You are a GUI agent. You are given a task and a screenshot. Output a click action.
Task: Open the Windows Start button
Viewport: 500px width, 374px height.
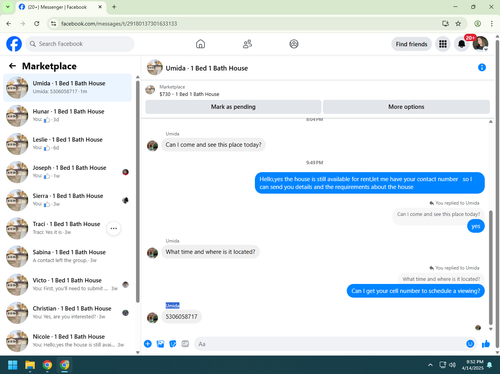tap(13, 365)
